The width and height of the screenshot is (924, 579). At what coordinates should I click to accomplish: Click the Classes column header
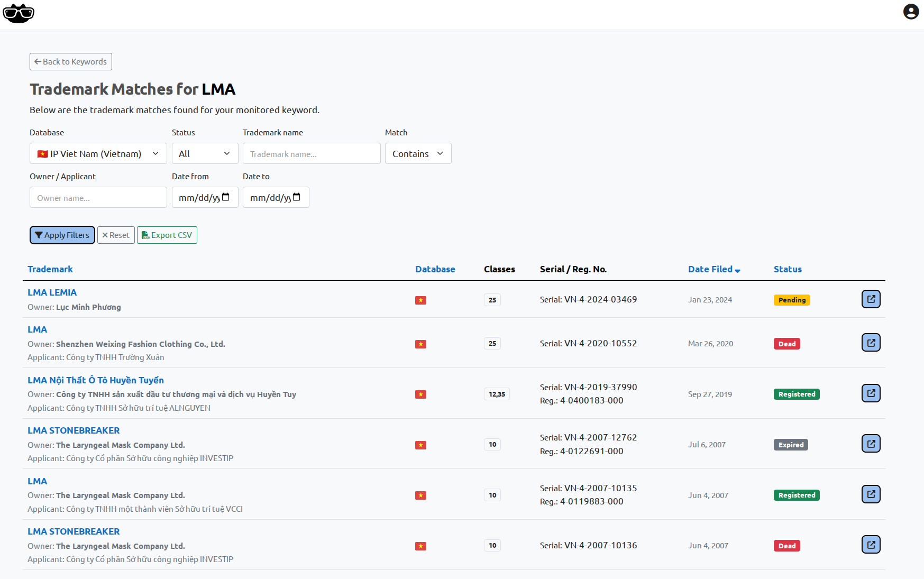point(499,269)
